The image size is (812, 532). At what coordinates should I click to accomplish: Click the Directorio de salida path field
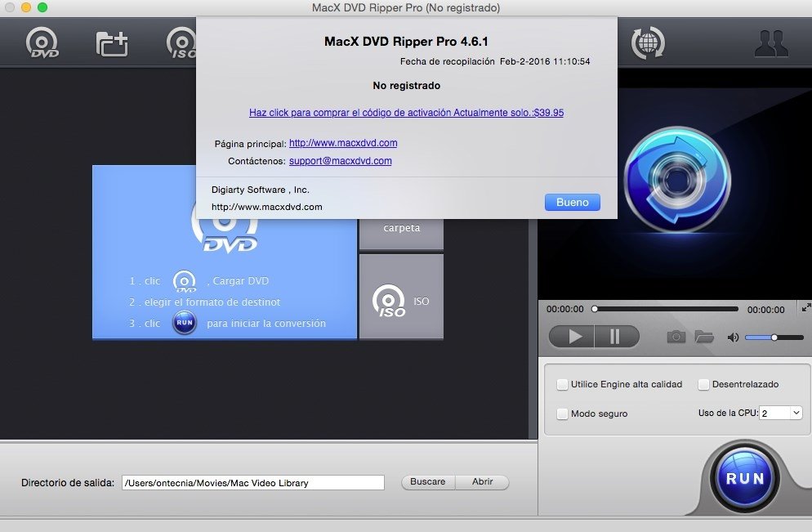pyautogui.click(x=253, y=483)
